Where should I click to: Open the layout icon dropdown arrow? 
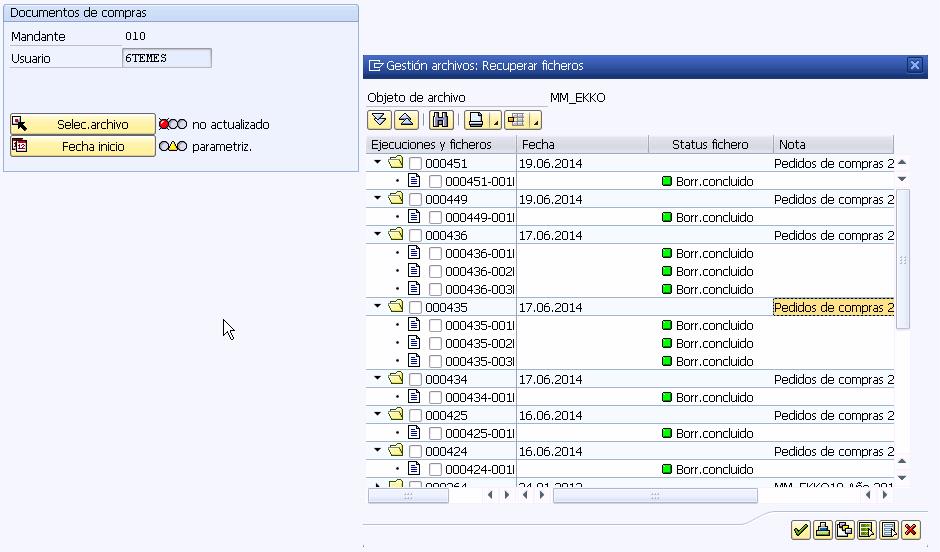537,123
